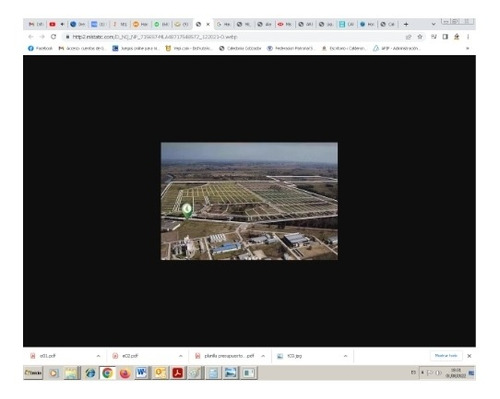
Task: Expand options for e01.pdf download
Action: [98, 356]
